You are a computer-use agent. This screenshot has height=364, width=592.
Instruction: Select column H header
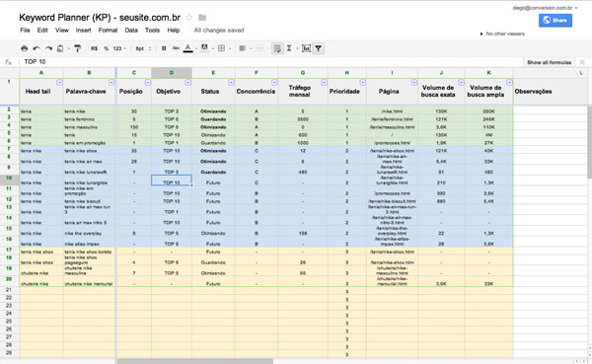pos(347,72)
